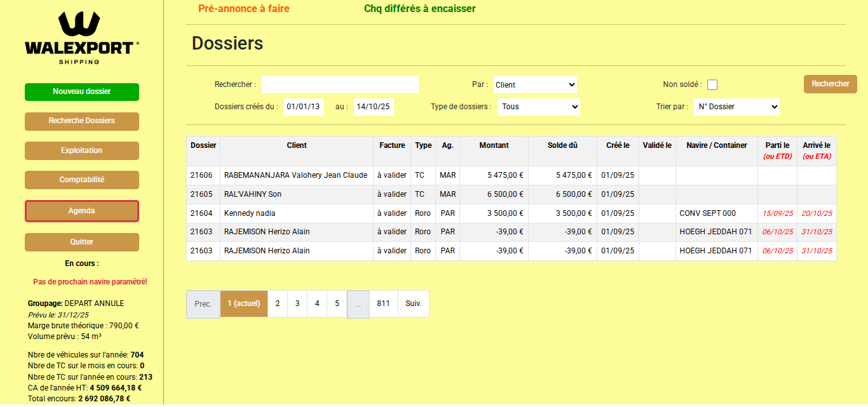The height and width of the screenshot is (407, 868).
Task: Open the Agenda page
Action: [x=81, y=211]
